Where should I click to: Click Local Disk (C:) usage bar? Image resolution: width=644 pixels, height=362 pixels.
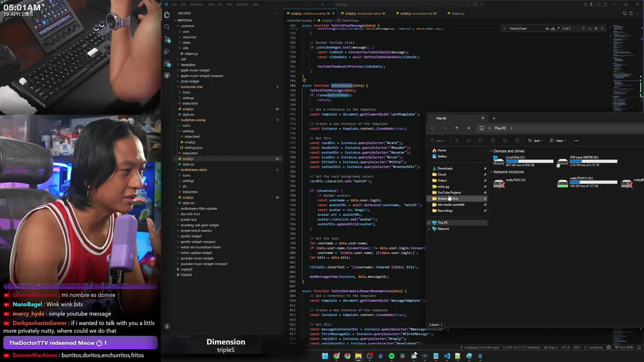(529, 161)
